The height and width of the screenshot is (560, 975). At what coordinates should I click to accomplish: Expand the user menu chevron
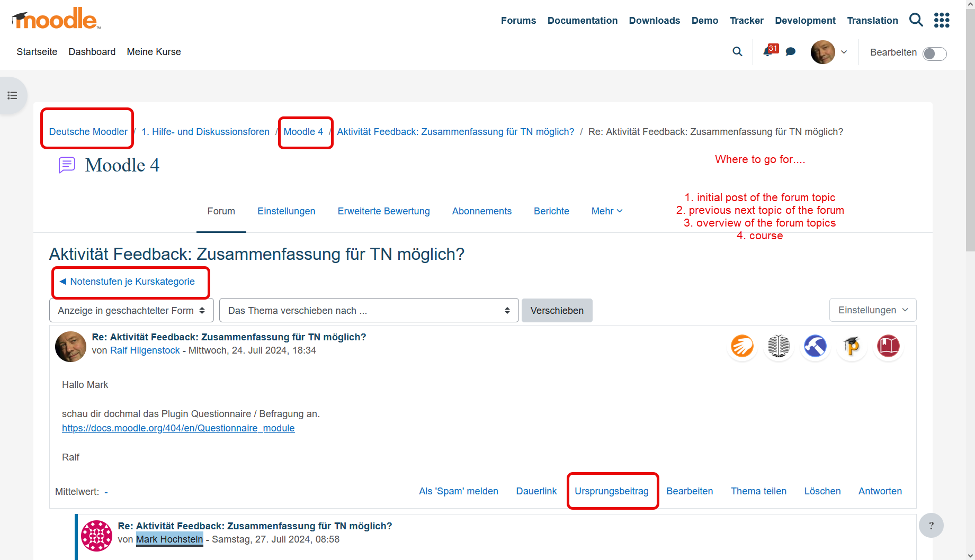click(x=844, y=52)
